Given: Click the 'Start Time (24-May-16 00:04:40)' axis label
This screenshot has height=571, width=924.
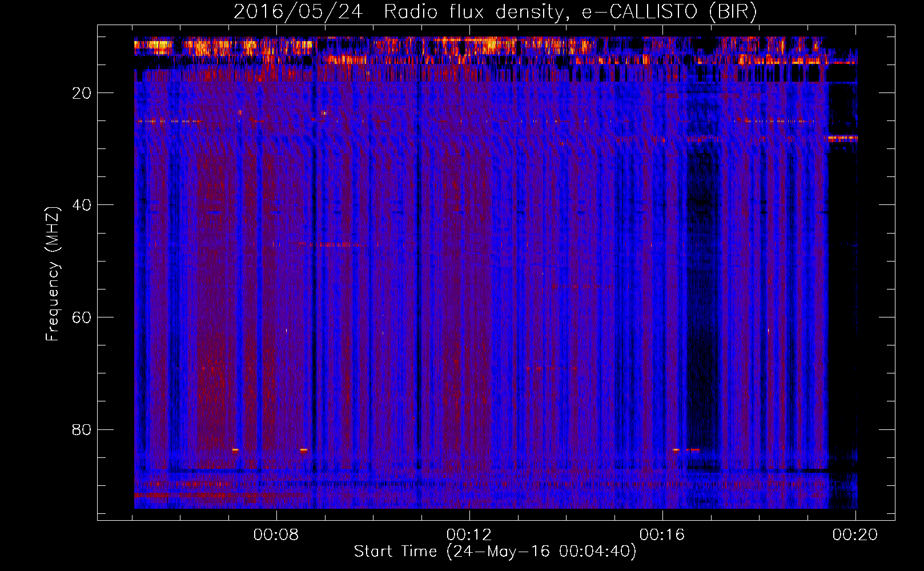Looking at the screenshot, I should 495,552.
